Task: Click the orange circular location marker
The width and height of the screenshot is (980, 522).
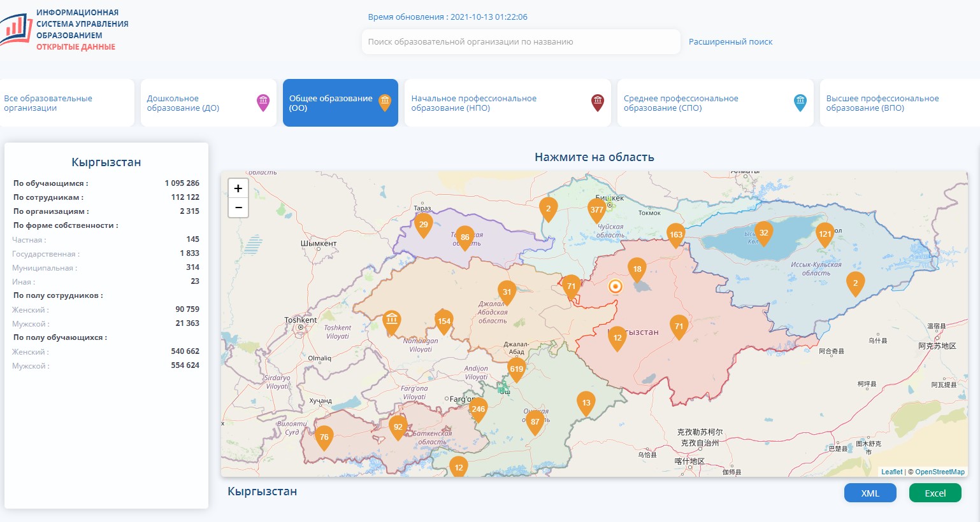Action: tap(615, 286)
